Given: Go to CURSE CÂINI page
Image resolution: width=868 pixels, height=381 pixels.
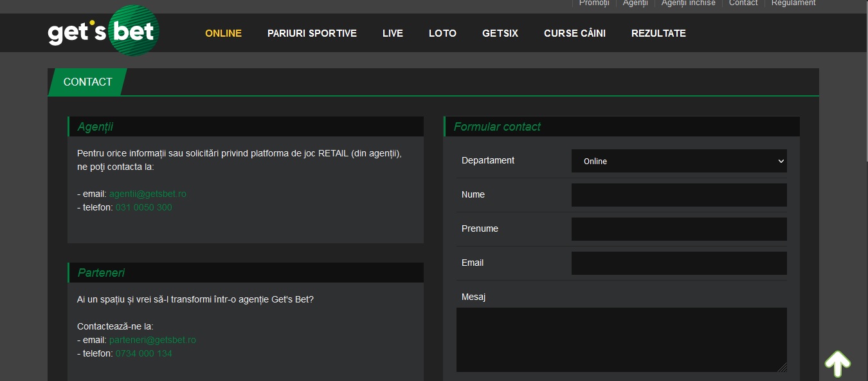Looking at the screenshot, I should pos(575,33).
